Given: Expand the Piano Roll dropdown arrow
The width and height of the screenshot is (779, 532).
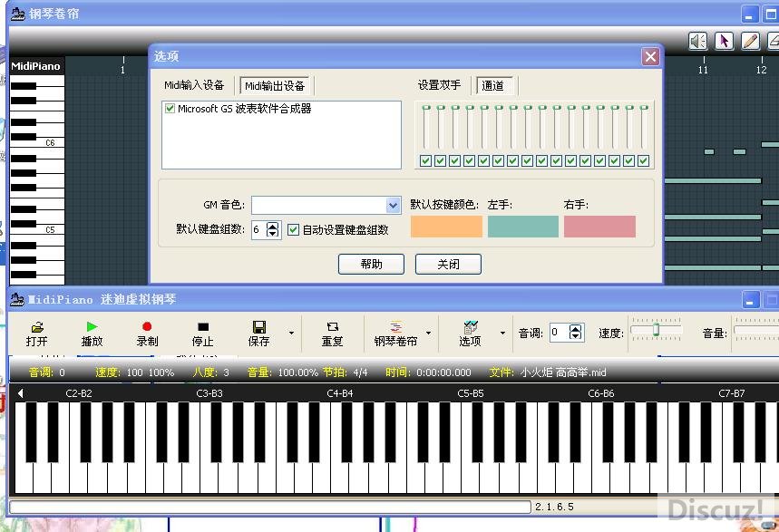Looking at the screenshot, I should pyautogui.click(x=428, y=333).
